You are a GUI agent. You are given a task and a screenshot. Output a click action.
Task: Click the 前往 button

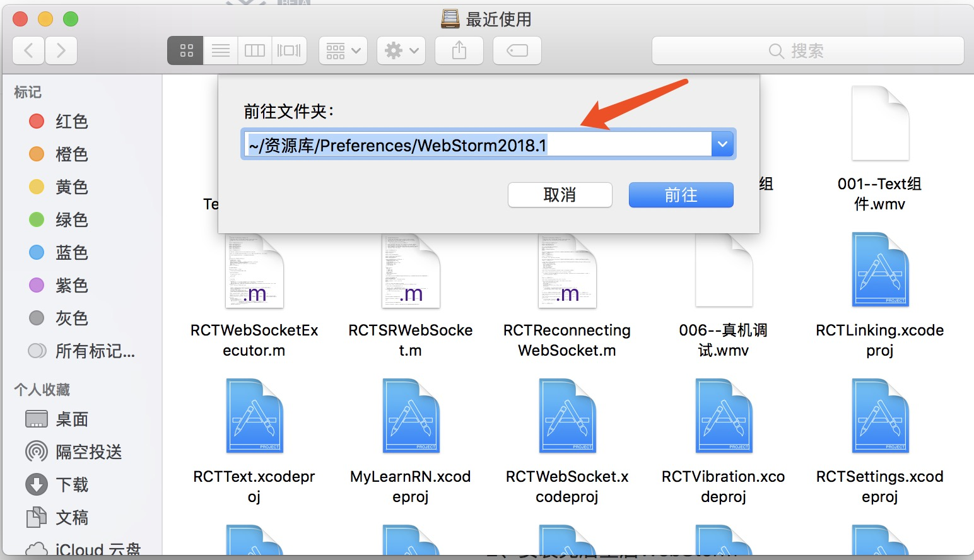[x=681, y=195]
